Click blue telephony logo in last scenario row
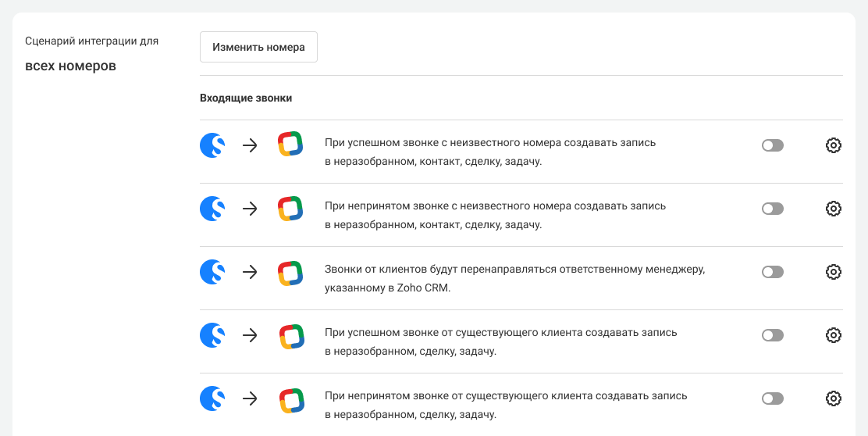The height and width of the screenshot is (436, 868). point(213,398)
